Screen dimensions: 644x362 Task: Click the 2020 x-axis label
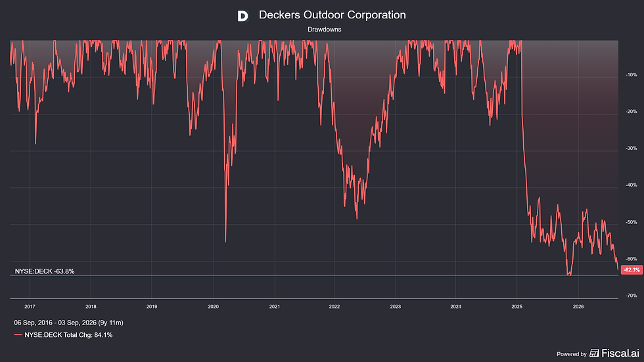coord(213,307)
